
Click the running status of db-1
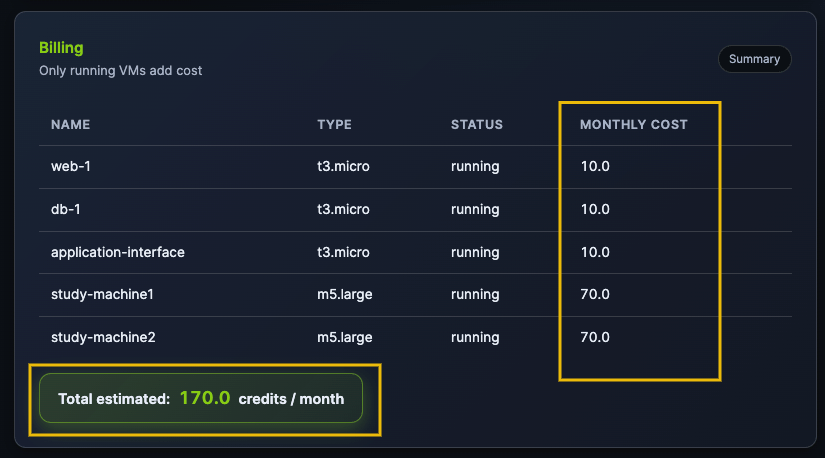pyautogui.click(x=475, y=209)
